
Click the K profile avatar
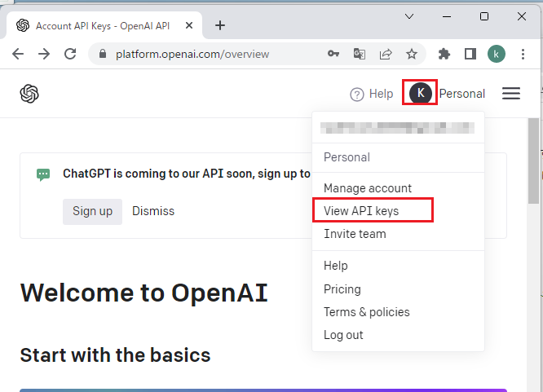pyautogui.click(x=421, y=93)
